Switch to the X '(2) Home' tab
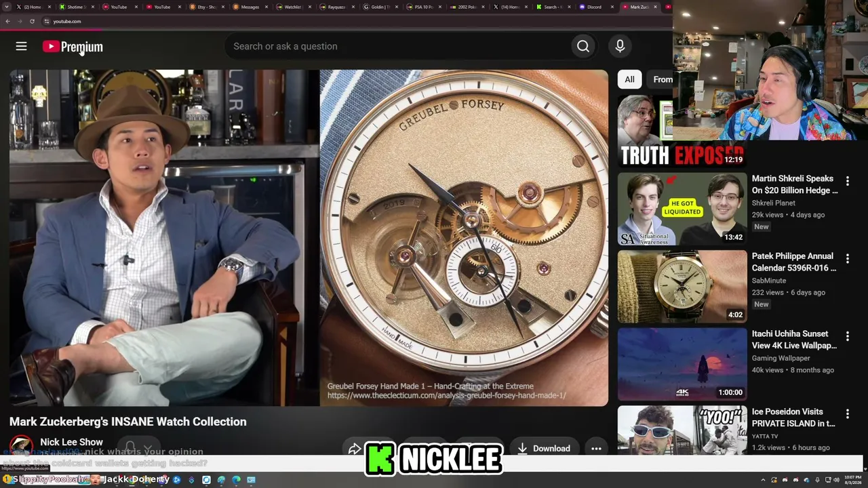The height and width of the screenshot is (488, 868). pos(32,7)
